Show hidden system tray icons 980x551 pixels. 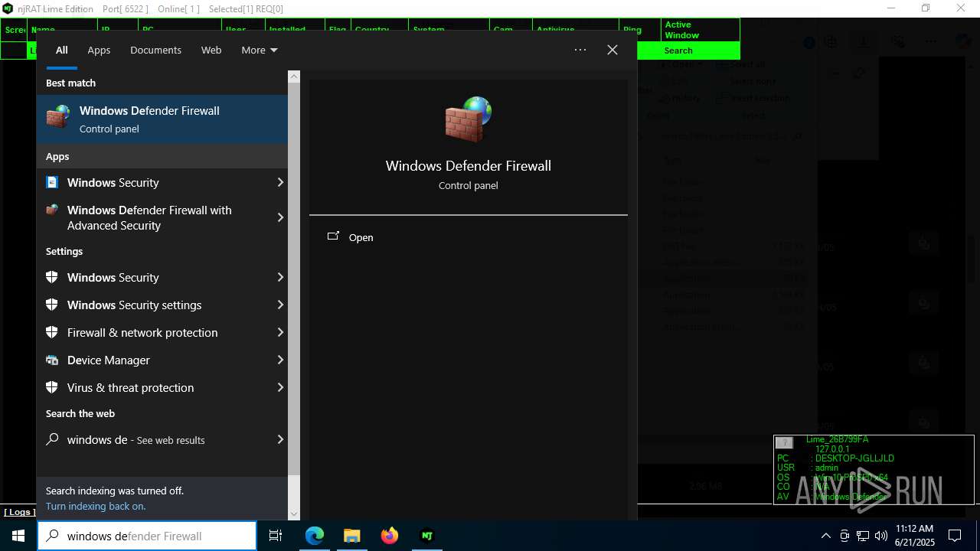click(x=825, y=536)
